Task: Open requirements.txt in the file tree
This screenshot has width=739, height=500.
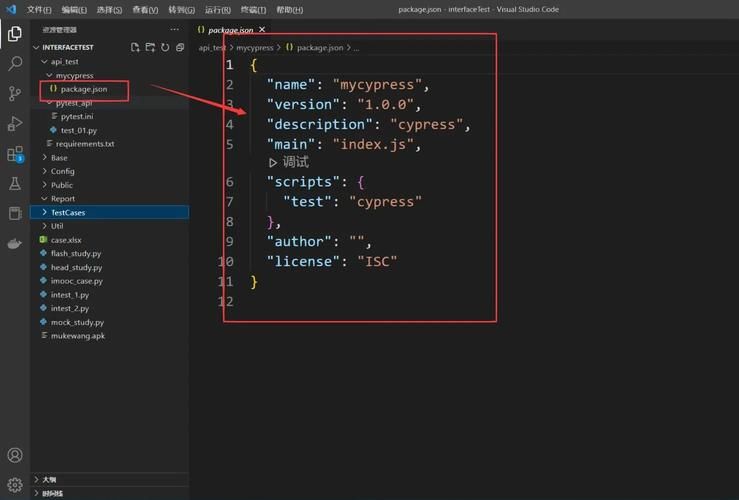Action: tap(85, 144)
